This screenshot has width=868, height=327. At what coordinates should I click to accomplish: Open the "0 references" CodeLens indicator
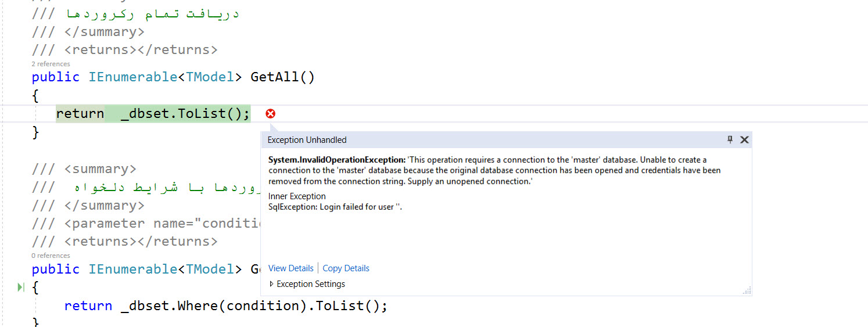click(51, 256)
